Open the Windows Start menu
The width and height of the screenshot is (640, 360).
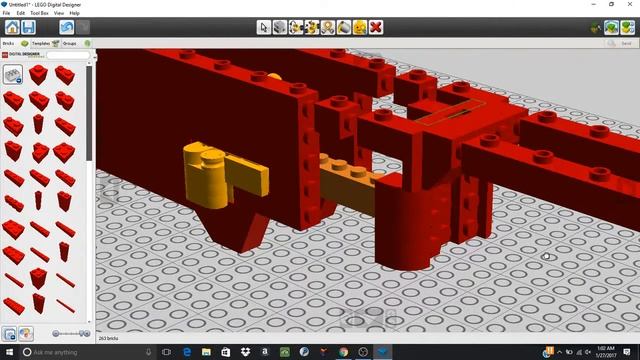point(9,352)
